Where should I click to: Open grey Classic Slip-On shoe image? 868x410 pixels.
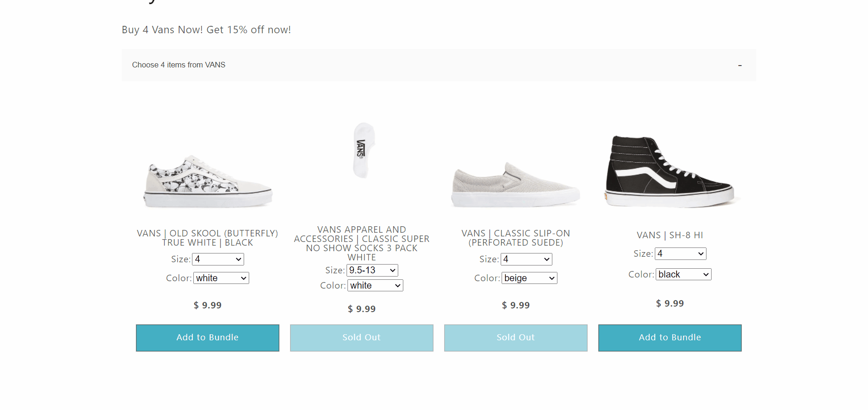pos(515,185)
